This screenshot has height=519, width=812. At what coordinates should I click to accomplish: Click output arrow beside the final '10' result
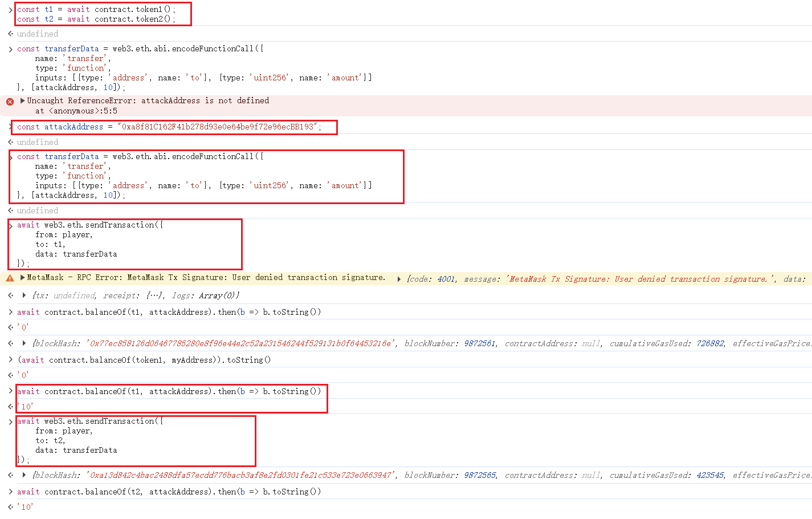pyautogui.click(x=11, y=506)
